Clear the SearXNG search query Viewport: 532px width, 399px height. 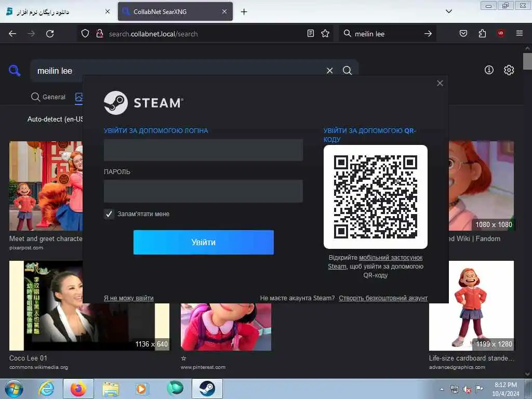tap(329, 71)
